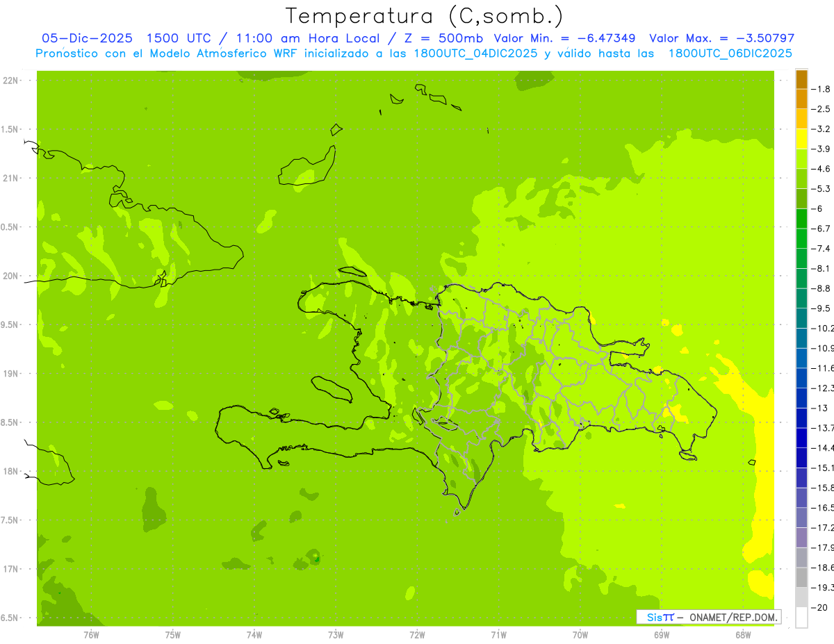Click the '21N' latitude label

10,179
